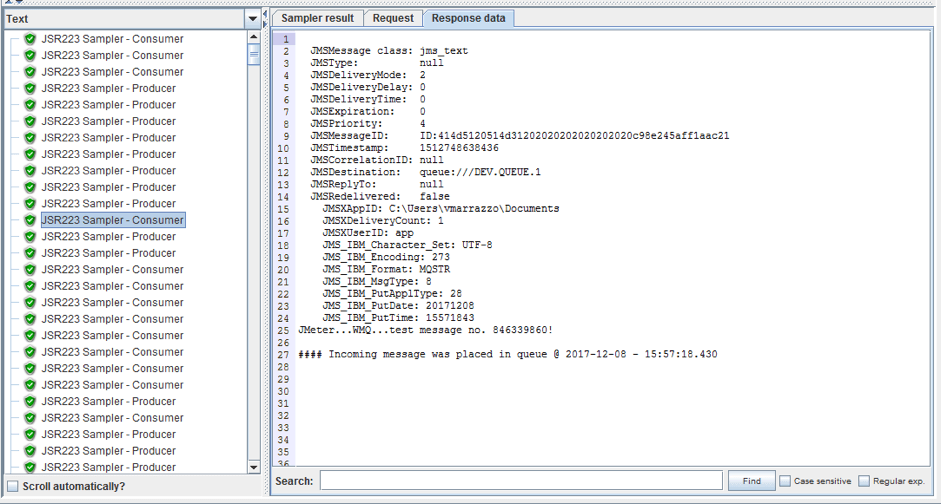The image size is (941, 504).
Task: Click the results tree scrollbar thumb
Action: click(254, 54)
